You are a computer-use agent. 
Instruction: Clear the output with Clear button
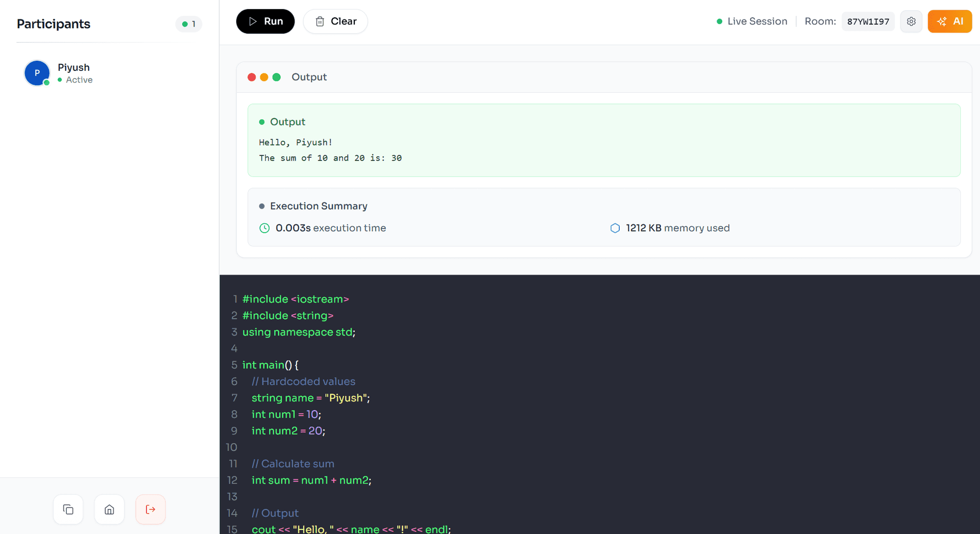click(x=335, y=21)
